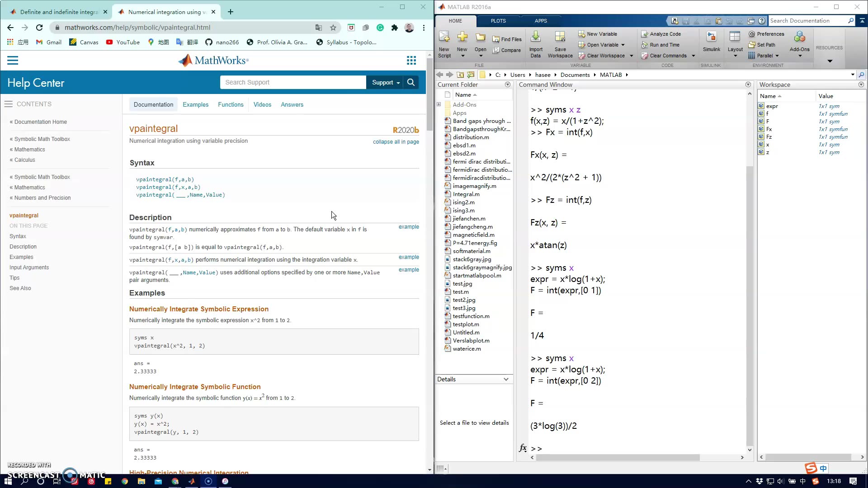
Task: Open the HOME tab in MATLAB ribbon
Action: click(x=454, y=21)
